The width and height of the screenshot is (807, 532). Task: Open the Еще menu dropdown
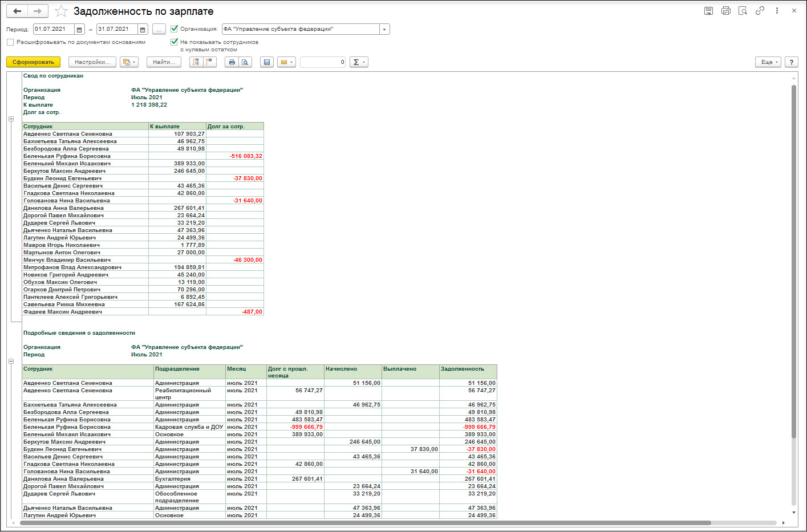pyautogui.click(x=768, y=62)
